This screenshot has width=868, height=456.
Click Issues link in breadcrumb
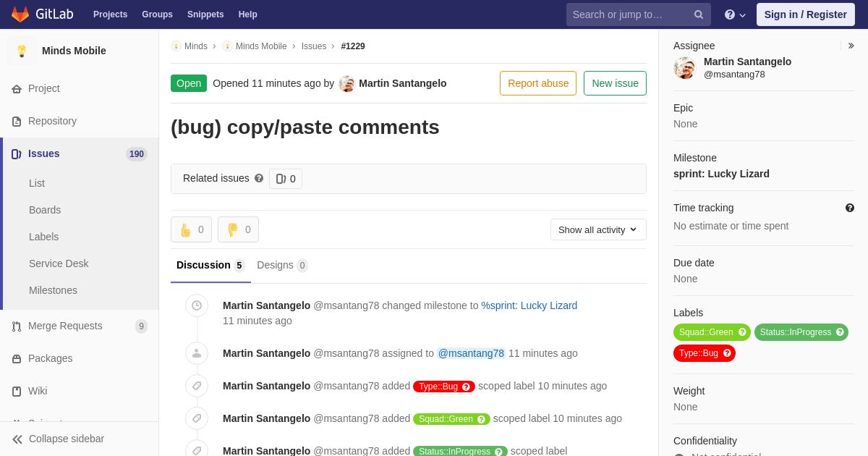click(314, 46)
